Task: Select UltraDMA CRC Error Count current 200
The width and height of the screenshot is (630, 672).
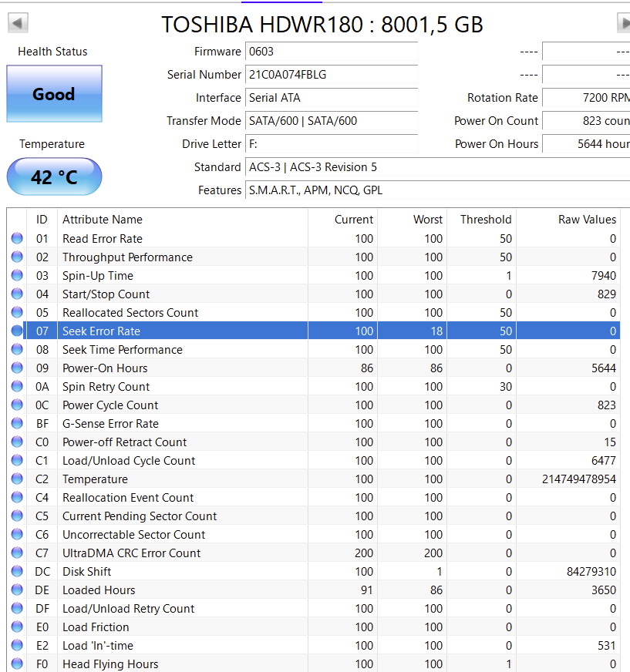Action: pos(364,553)
